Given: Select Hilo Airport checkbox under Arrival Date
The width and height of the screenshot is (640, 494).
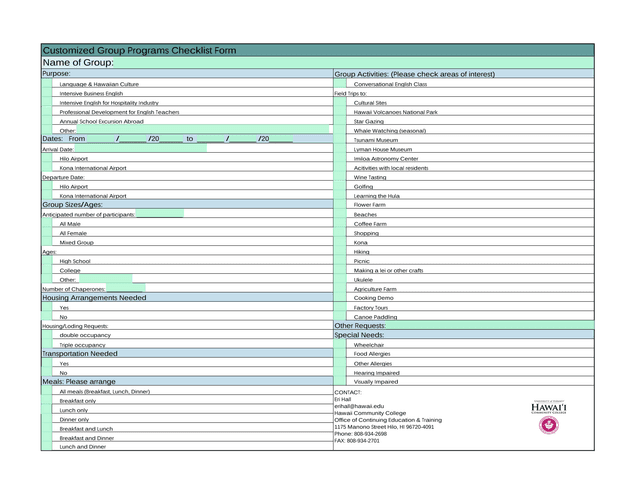Looking at the screenshot, I should point(47,158).
